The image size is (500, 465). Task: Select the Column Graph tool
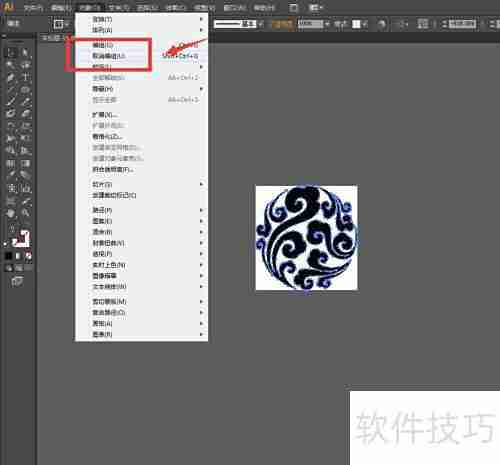click(25, 189)
